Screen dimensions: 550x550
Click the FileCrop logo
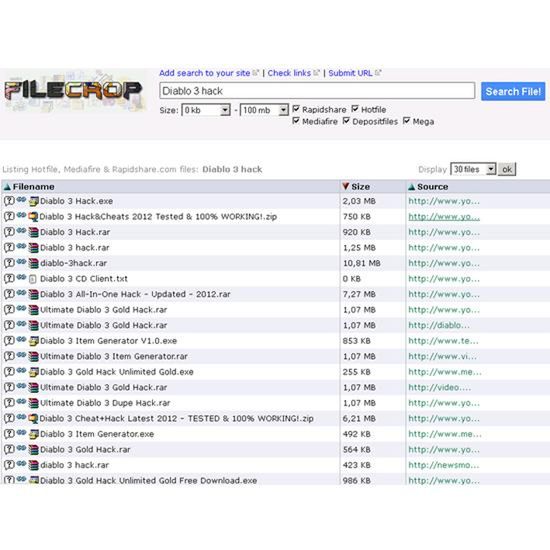click(x=73, y=90)
